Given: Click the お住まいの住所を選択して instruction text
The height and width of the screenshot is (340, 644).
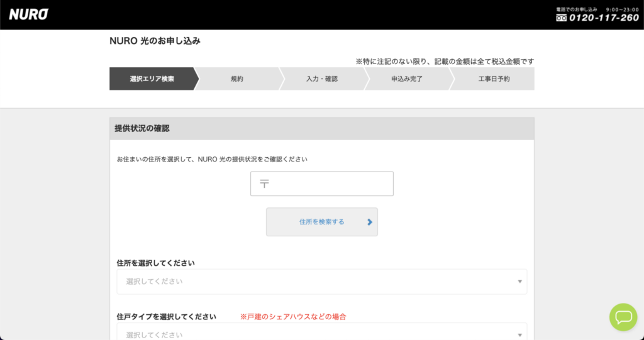Looking at the screenshot, I should 212,159.
